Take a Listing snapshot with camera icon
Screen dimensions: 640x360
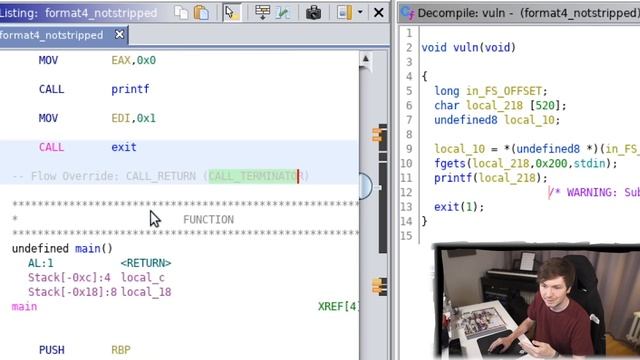pos(313,13)
